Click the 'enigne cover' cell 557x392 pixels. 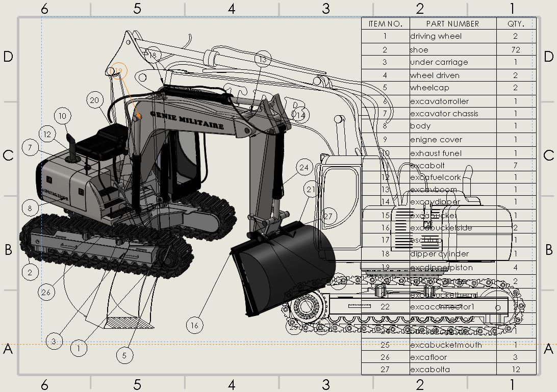453,140
